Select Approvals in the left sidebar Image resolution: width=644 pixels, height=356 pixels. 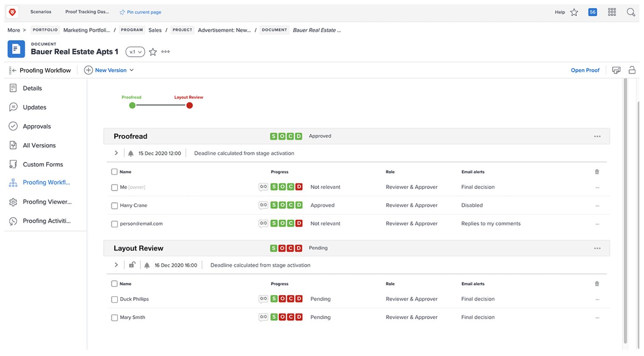click(37, 126)
